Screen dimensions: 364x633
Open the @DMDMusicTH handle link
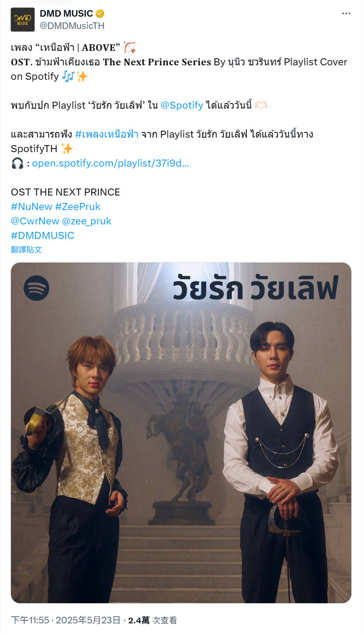[x=72, y=25]
